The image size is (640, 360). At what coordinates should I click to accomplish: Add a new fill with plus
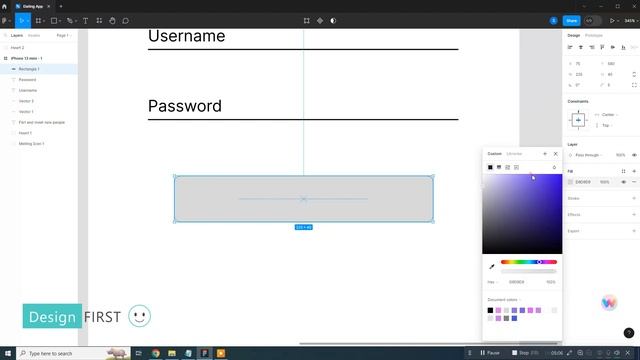(634, 171)
